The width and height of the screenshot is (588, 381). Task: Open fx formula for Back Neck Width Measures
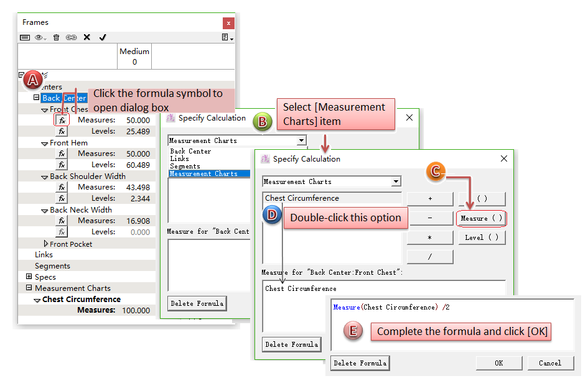pyautogui.click(x=62, y=221)
